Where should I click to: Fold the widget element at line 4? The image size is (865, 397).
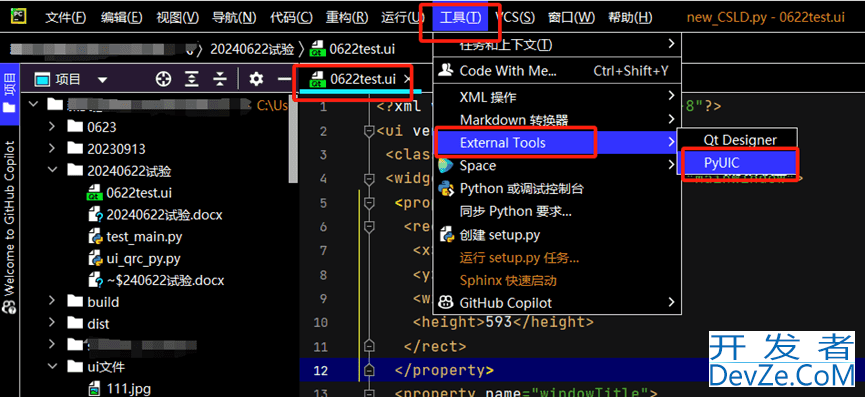369,179
